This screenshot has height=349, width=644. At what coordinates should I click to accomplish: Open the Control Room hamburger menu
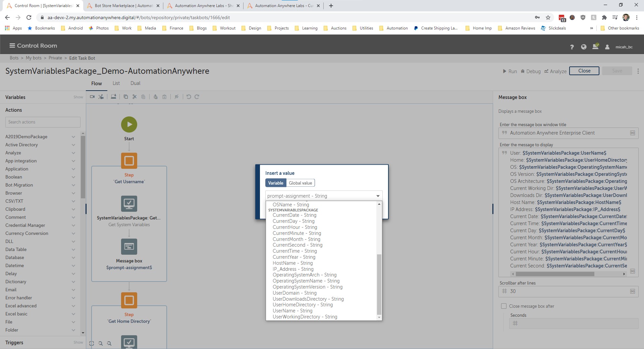click(12, 46)
